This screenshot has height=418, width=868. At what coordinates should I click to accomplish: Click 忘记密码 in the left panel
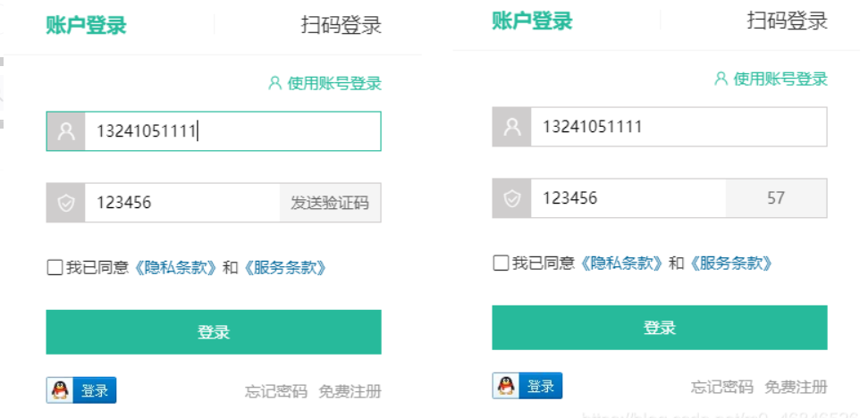275,391
